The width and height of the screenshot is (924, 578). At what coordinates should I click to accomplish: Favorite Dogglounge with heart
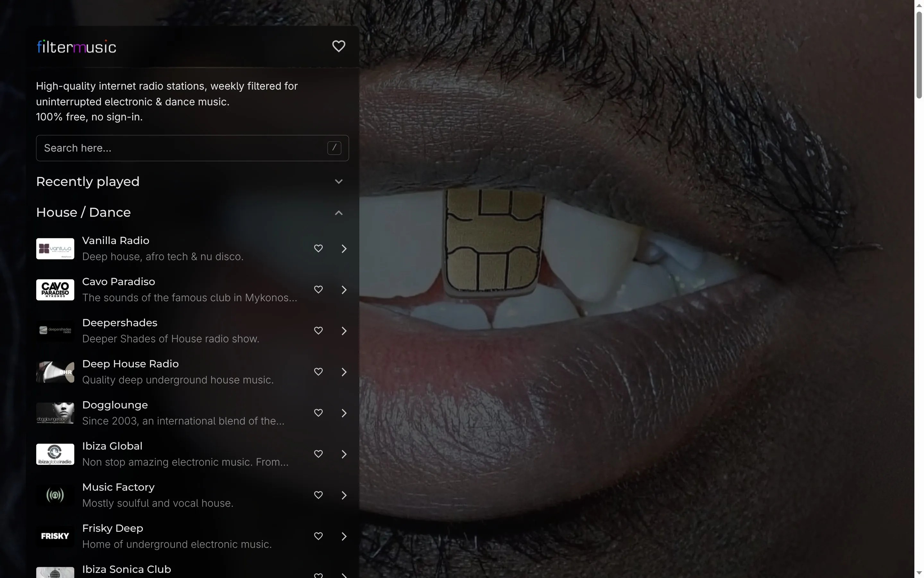point(318,413)
